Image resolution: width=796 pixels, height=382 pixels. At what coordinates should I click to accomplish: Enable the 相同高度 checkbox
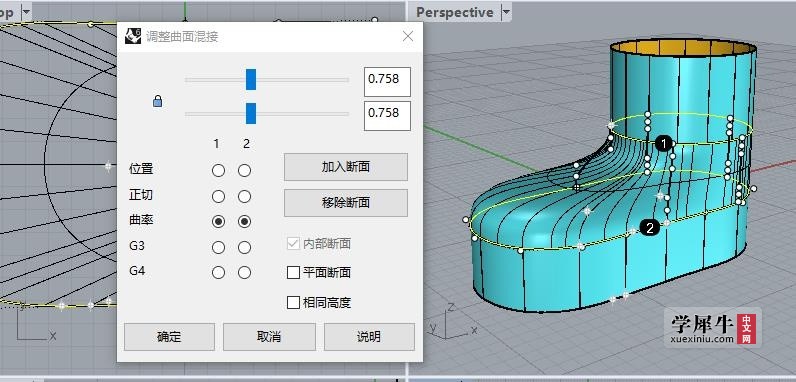click(x=293, y=303)
